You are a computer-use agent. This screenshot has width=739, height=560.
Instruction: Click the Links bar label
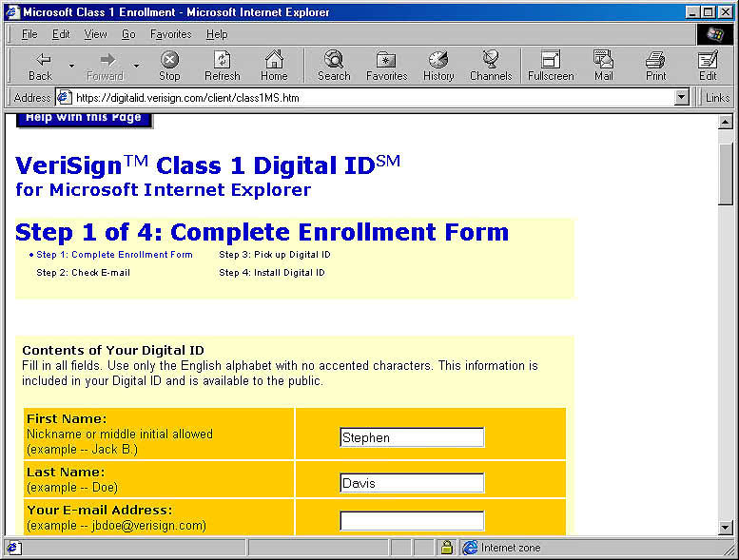pos(717,98)
